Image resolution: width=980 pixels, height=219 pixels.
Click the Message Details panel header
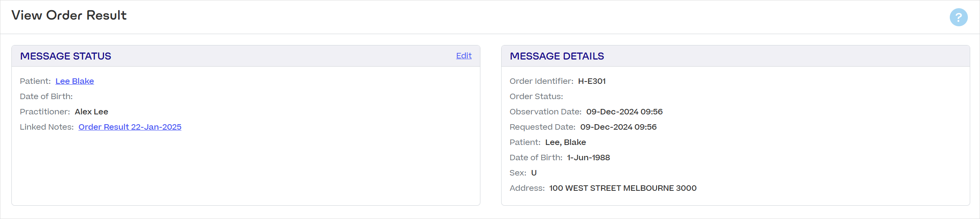click(735, 56)
